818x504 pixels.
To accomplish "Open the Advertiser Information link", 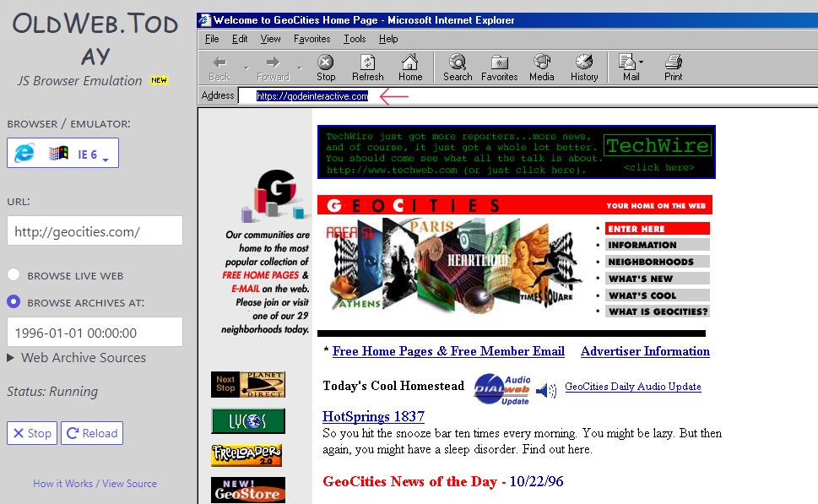I will click(x=645, y=351).
